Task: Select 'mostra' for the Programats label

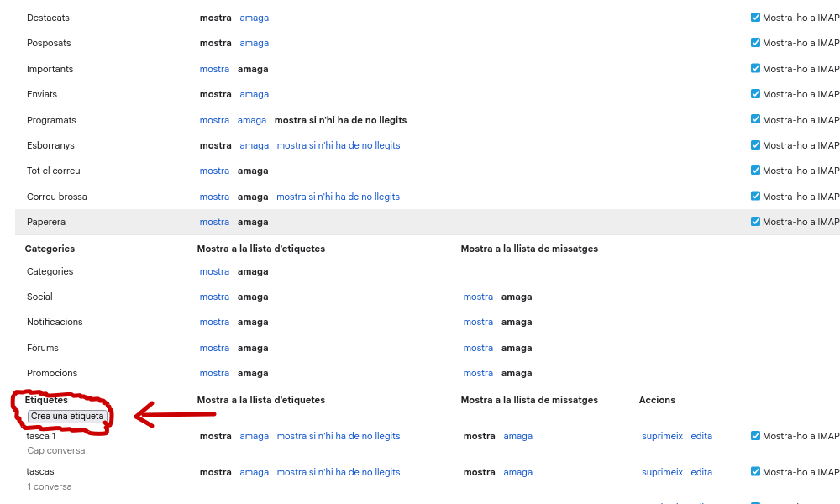Action: click(214, 120)
